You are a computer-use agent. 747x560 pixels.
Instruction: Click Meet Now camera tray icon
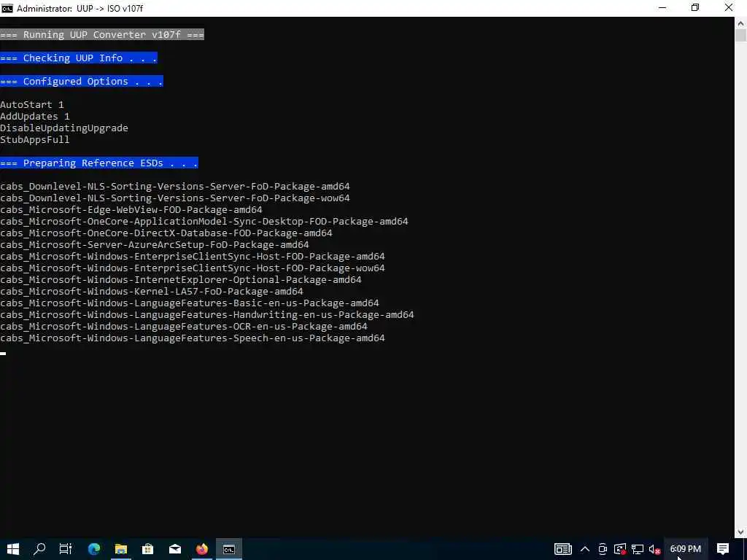[x=603, y=549]
